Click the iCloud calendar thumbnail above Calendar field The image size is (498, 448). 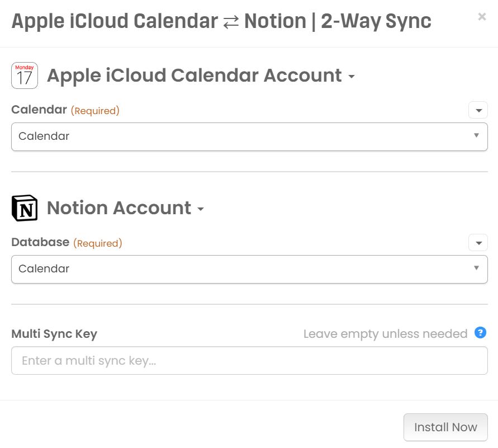point(25,75)
